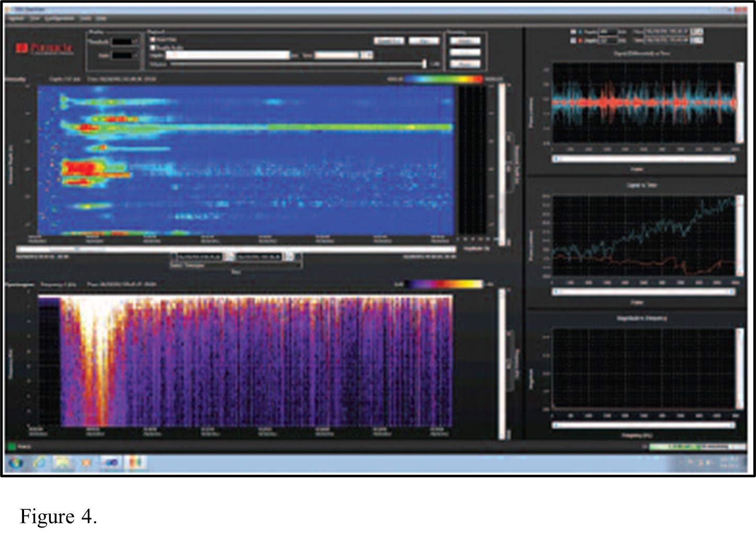Viewport: 756px width, 548px height.
Task: Open the File Explorer taskbar icon
Action: point(63,463)
